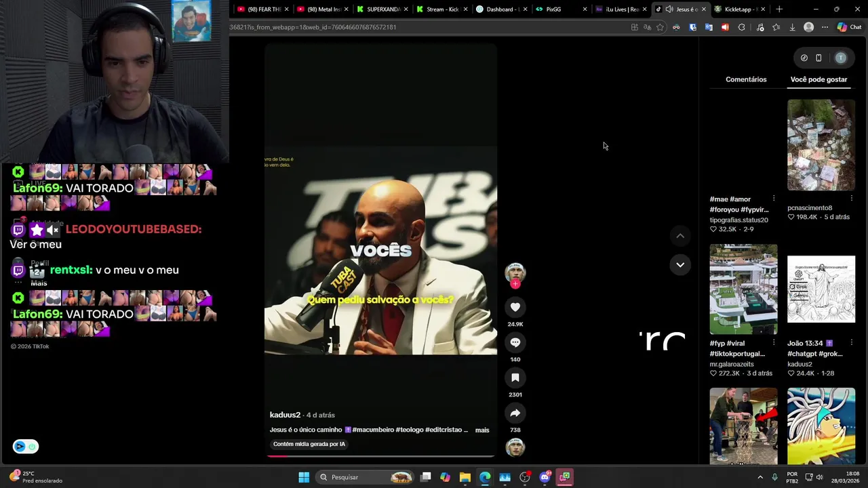This screenshot has height=488, width=868.
Task: Open the Windows Start menu
Action: [x=304, y=477]
